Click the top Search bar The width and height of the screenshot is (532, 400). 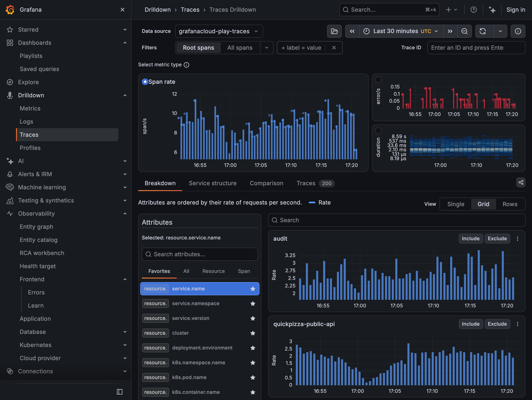[x=389, y=10]
